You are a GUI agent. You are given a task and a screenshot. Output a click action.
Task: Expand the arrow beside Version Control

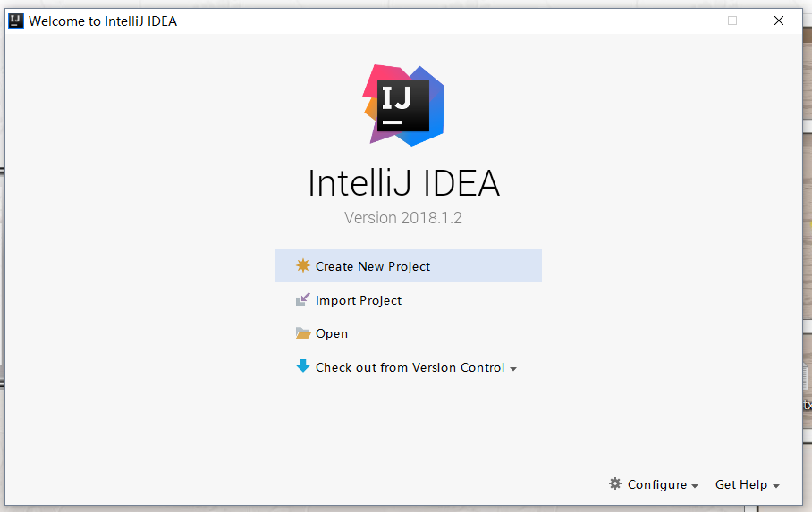(x=513, y=369)
